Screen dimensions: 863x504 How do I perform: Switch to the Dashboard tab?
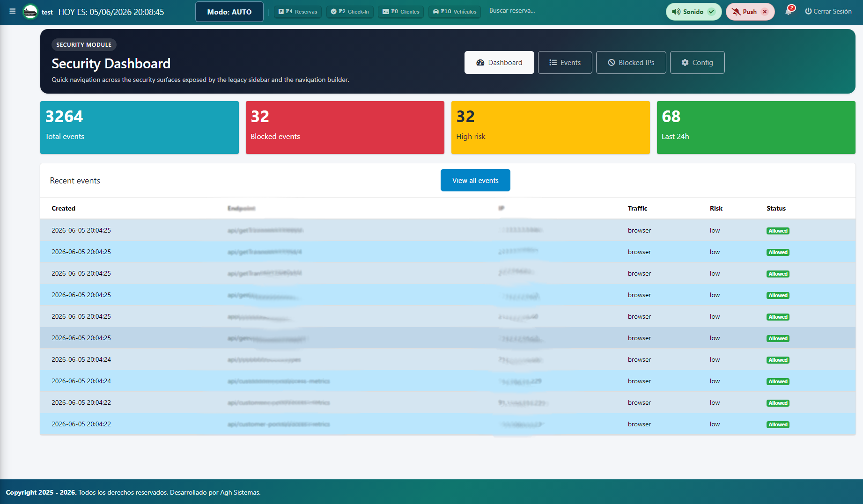pos(499,62)
